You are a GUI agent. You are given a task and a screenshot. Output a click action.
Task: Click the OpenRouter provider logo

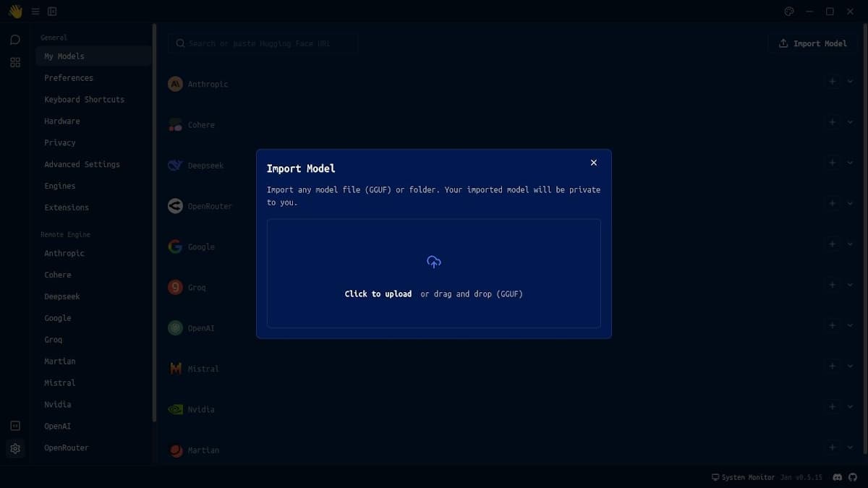point(175,206)
